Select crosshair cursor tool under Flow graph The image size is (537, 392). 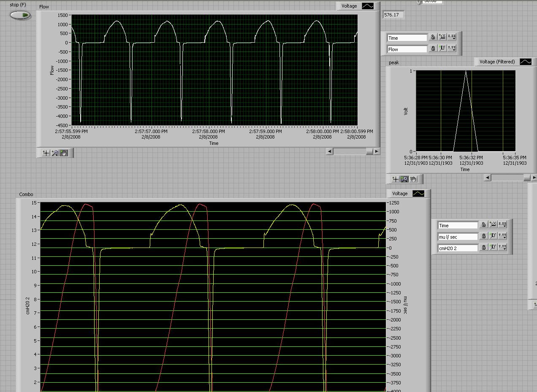46,153
